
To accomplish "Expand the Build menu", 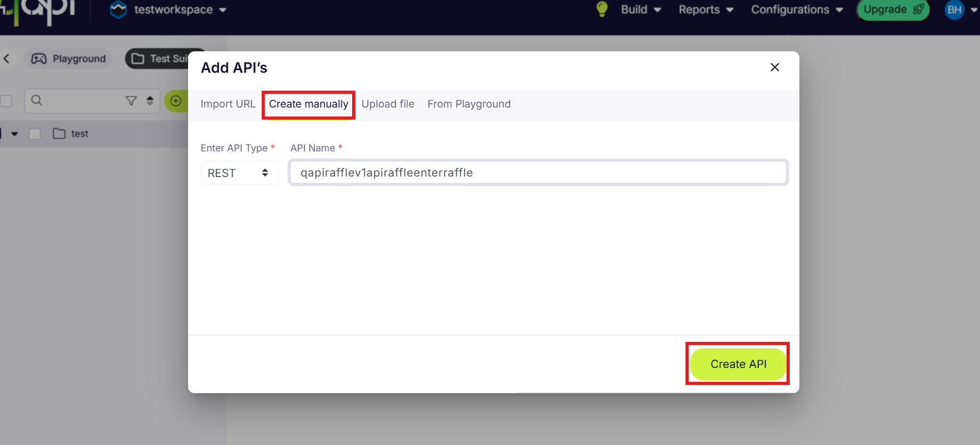I will coord(641,10).
